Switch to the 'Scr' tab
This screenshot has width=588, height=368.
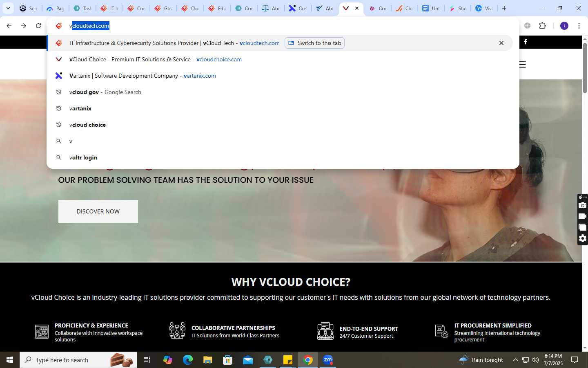pyautogui.click(x=29, y=8)
